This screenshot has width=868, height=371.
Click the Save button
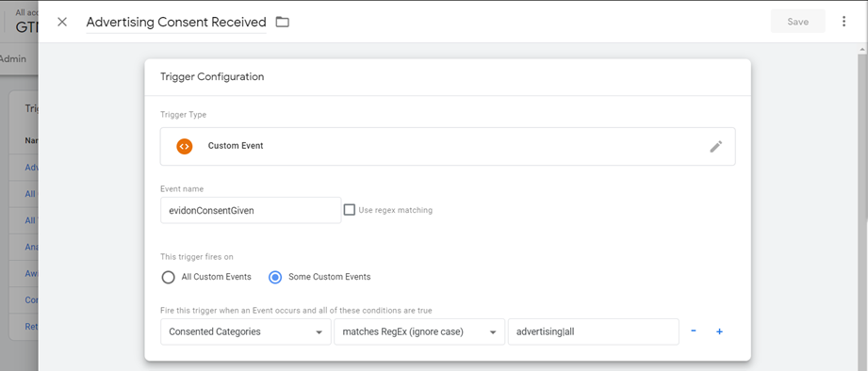pyautogui.click(x=797, y=22)
